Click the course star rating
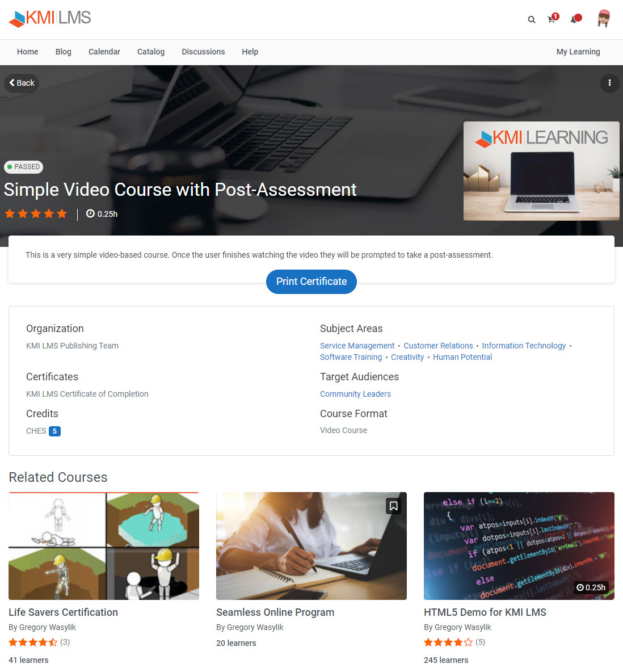 pos(36,213)
